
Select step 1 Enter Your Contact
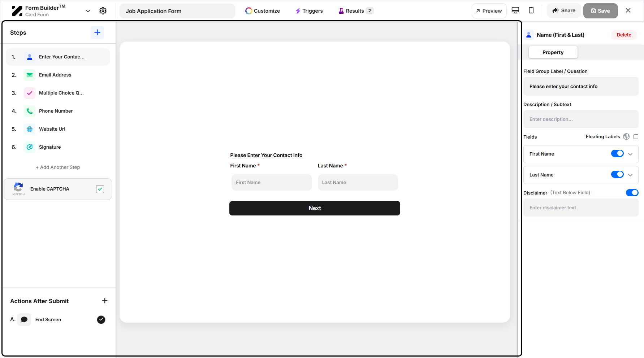58,57
